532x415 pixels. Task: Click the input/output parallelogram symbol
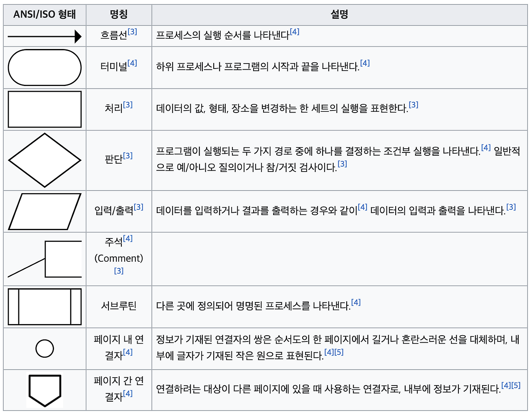click(x=44, y=211)
